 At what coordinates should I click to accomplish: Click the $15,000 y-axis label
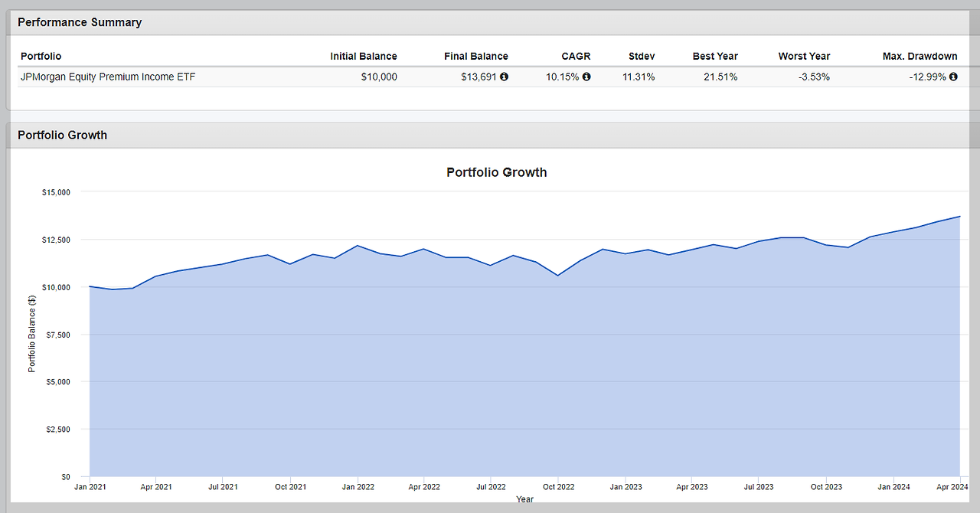pos(56,192)
